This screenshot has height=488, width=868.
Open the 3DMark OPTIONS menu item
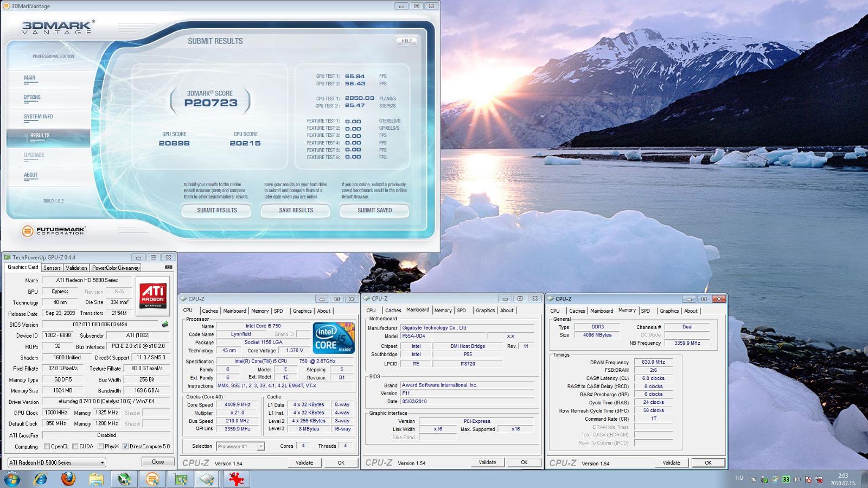click(x=32, y=97)
